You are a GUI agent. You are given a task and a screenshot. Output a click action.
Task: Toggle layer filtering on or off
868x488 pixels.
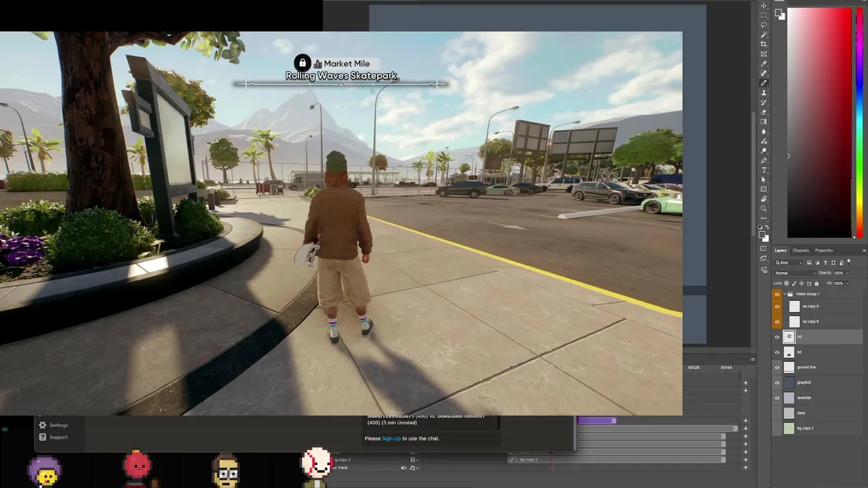click(x=848, y=262)
